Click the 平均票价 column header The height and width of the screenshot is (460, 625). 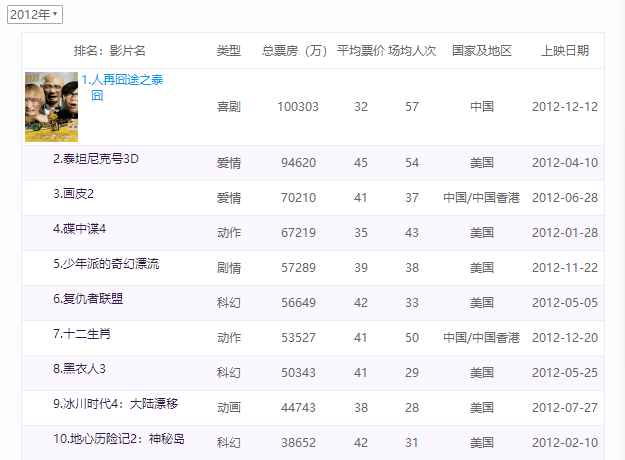click(360, 50)
